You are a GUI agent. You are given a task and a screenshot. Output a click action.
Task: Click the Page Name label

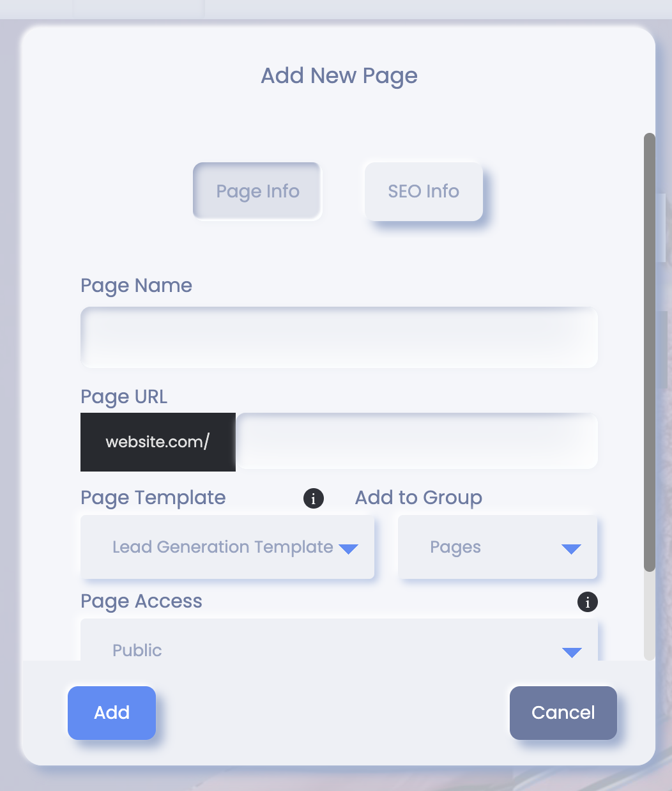pyautogui.click(x=136, y=286)
